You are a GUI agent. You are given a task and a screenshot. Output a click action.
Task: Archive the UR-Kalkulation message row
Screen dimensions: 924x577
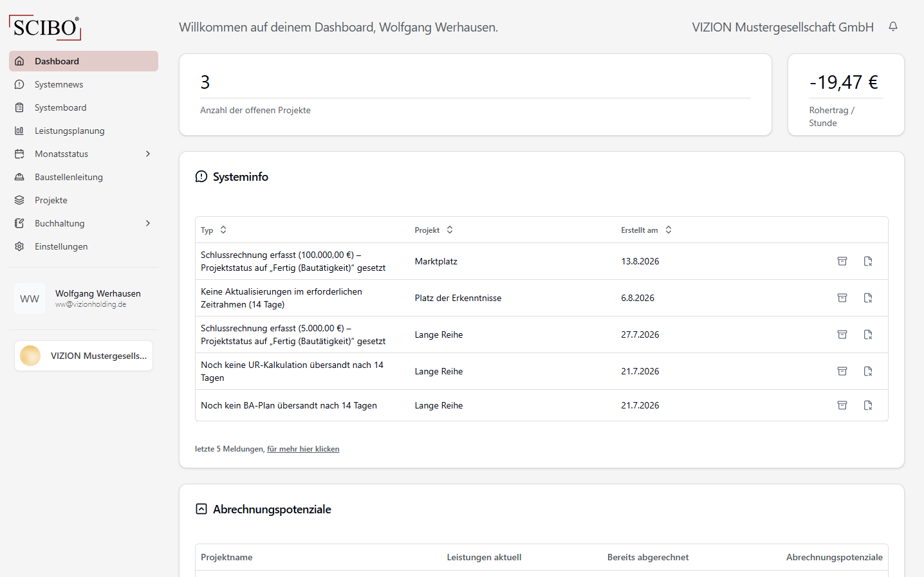(842, 371)
